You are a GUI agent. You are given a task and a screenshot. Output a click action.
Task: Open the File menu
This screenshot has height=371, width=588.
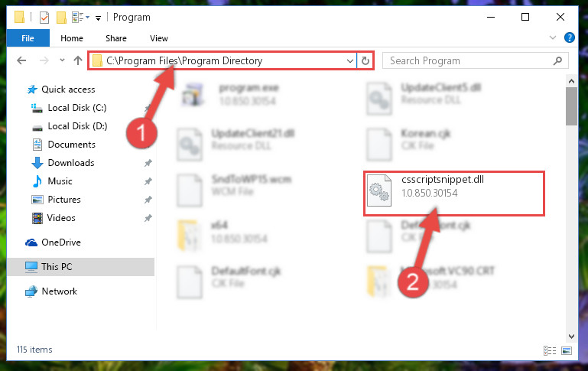click(28, 38)
